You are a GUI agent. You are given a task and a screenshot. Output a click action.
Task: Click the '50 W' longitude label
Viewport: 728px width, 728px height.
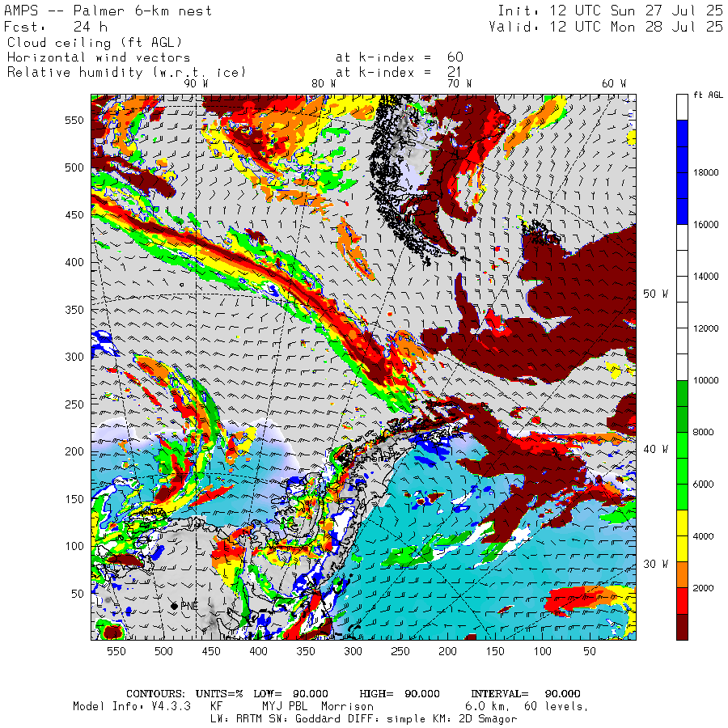pos(655,294)
